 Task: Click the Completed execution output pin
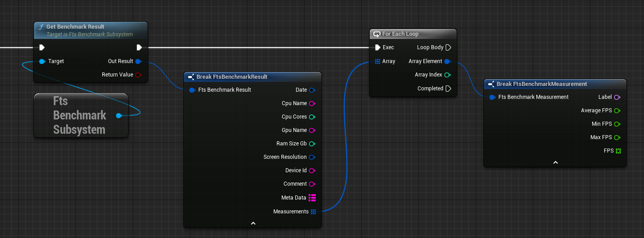tap(448, 89)
